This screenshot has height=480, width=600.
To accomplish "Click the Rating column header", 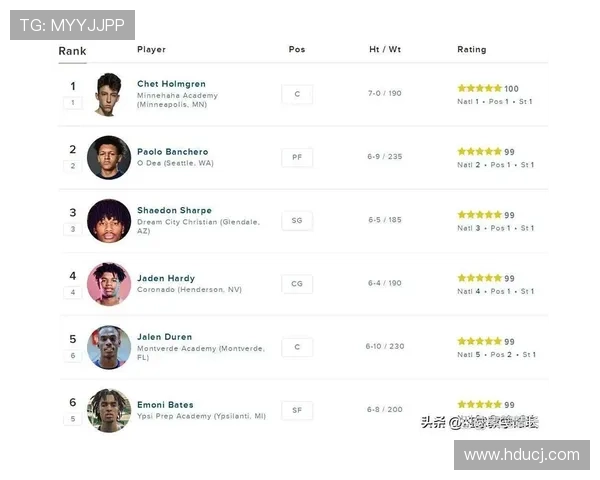I will 472,49.
